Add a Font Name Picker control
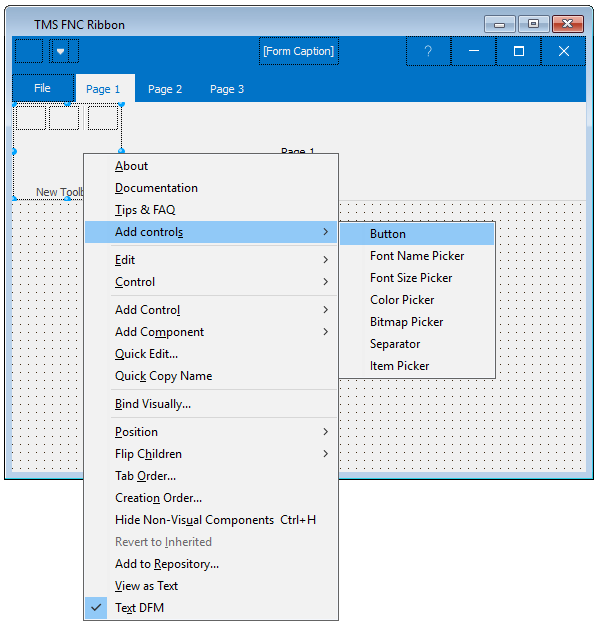The image size is (607, 628). 417,256
